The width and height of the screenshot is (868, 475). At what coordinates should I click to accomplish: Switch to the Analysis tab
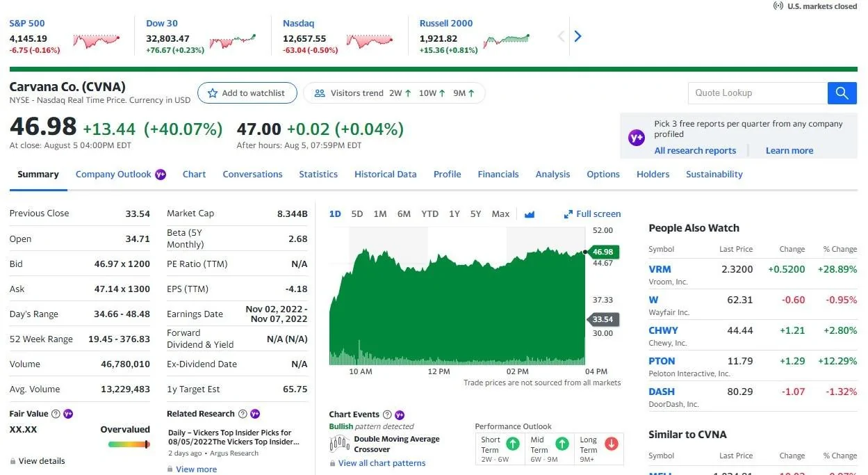553,175
